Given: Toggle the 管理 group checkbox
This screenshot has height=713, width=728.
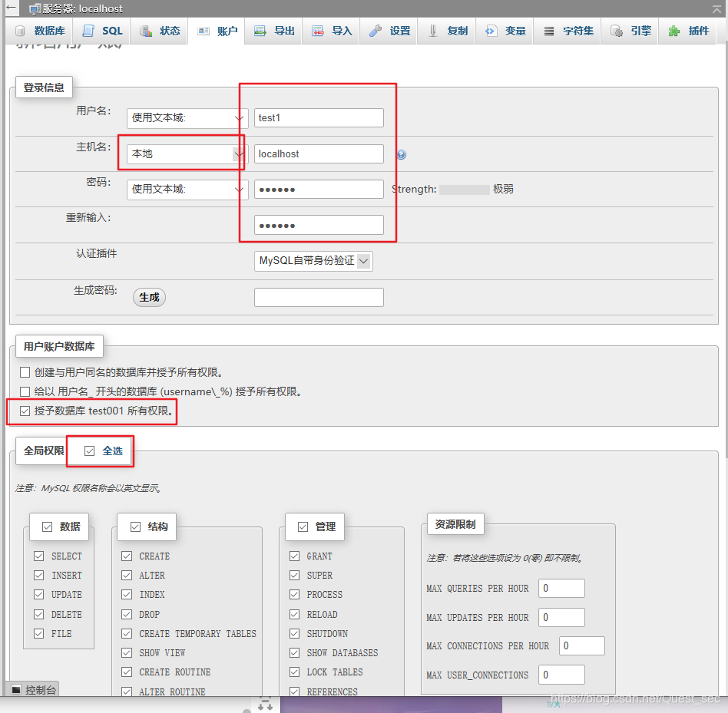Looking at the screenshot, I should pos(303,526).
